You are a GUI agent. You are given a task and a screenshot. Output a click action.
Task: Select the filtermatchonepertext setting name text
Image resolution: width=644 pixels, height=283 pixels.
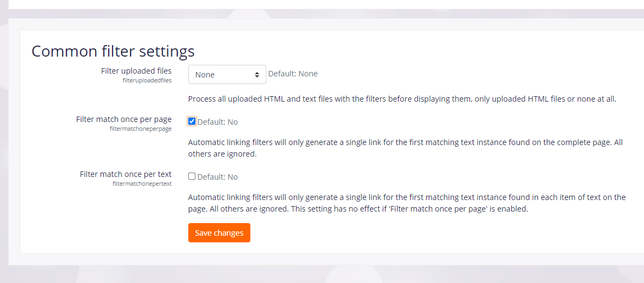pos(142,184)
